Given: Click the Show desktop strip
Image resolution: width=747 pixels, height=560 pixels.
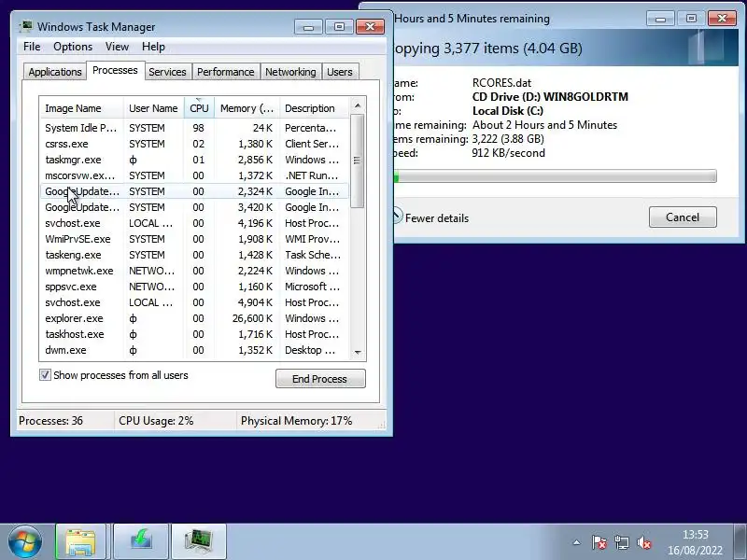Looking at the screenshot, I should coord(740,541).
